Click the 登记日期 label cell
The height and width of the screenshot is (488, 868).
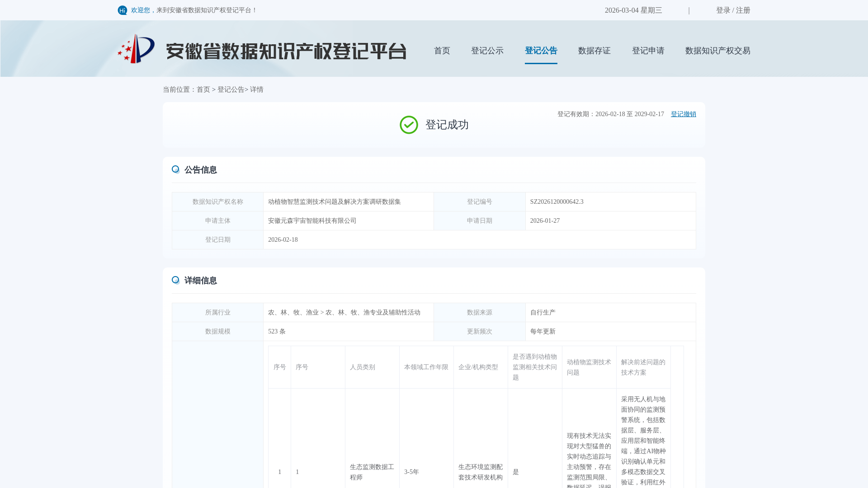218,240
